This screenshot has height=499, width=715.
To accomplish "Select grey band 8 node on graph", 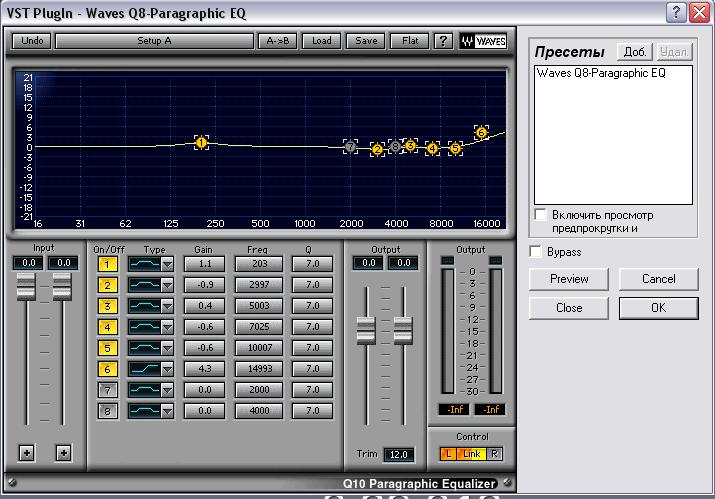I will pyautogui.click(x=395, y=146).
